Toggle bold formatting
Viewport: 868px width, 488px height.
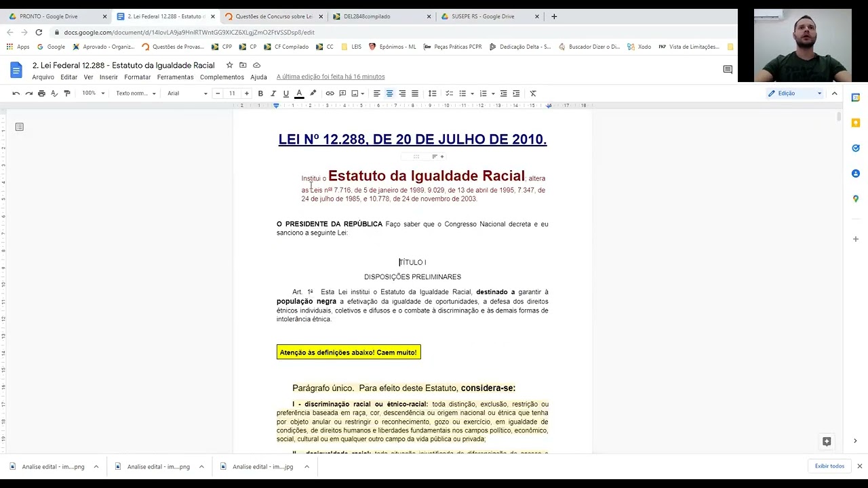[x=260, y=94]
